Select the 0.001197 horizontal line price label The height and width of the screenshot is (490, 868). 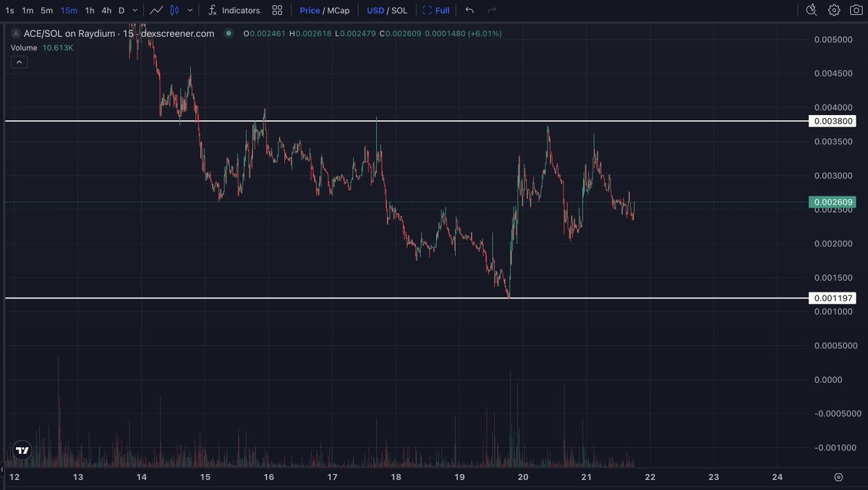point(833,297)
